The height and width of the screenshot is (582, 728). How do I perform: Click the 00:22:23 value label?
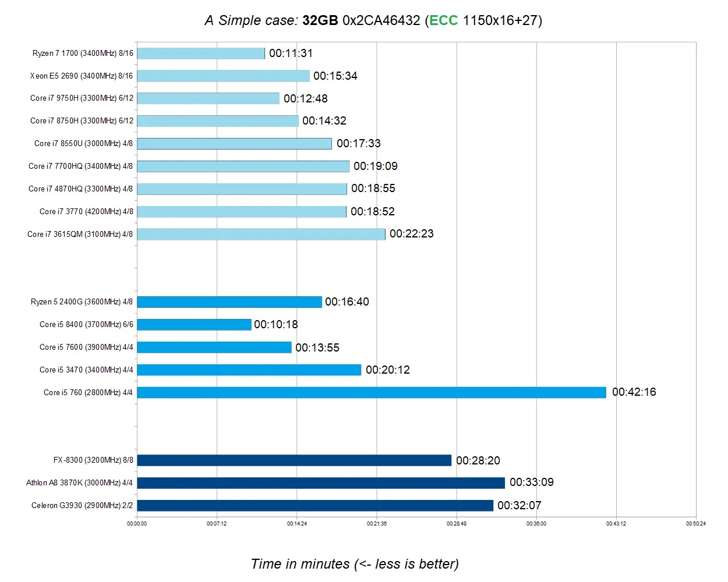coord(411,234)
